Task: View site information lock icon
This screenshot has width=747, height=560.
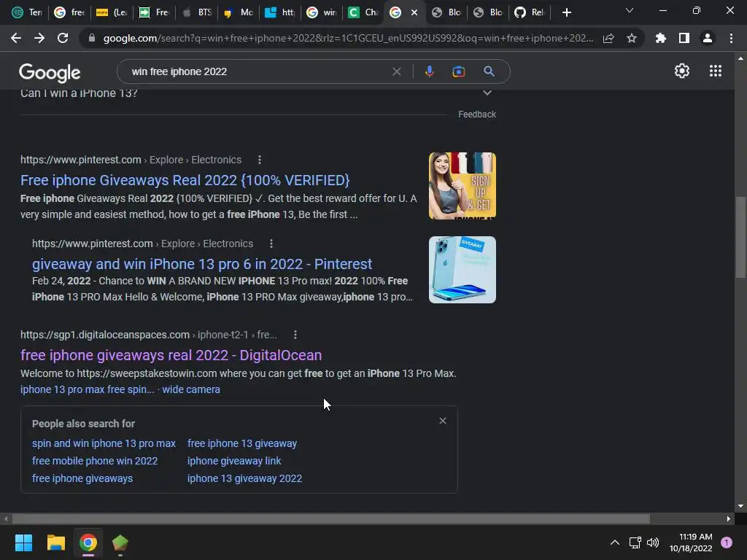Action: point(92,38)
